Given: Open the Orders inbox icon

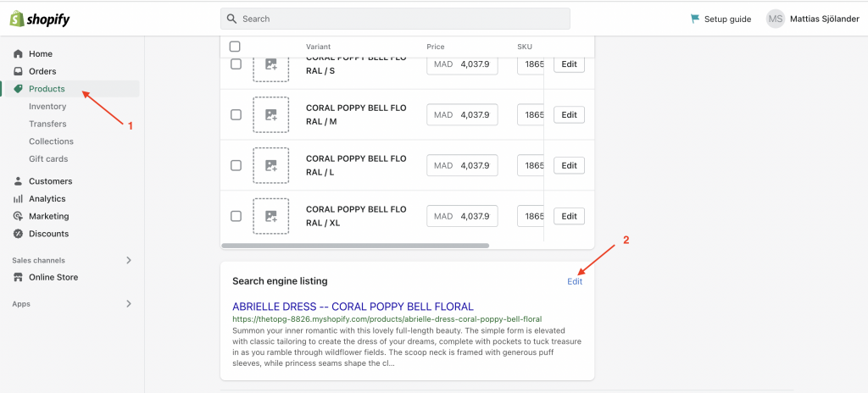Looking at the screenshot, I should coord(19,71).
